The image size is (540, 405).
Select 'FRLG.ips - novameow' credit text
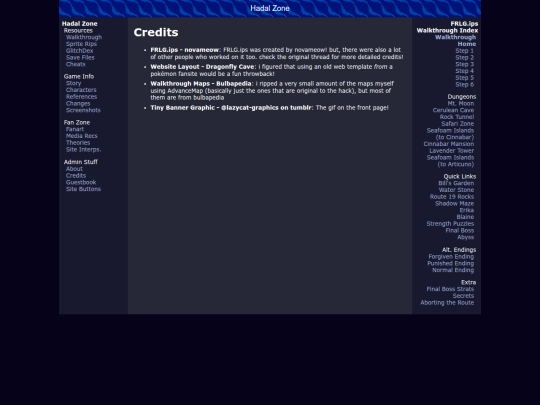(x=185, y=50)
